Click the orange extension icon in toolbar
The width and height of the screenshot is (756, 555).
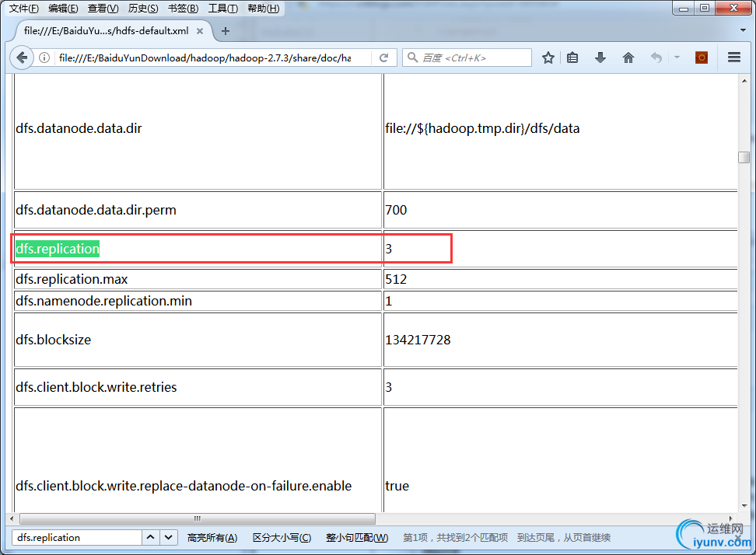(x=702, y=58)
